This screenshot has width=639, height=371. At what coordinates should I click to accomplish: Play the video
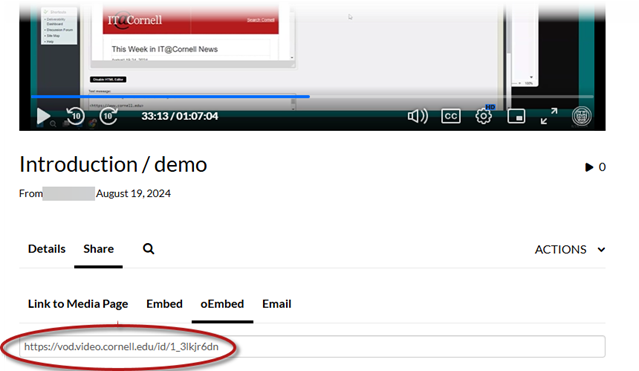tap(43, 116)
